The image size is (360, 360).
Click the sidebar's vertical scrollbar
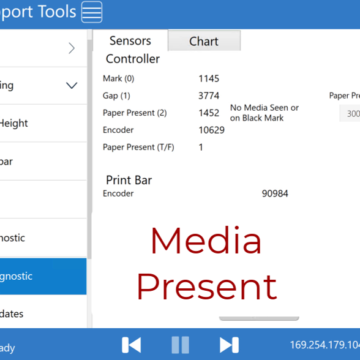(89, 148)
